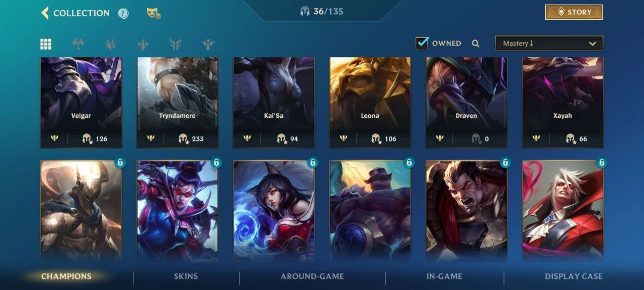Click the search magnifier icon
This screenshot has height=290, width=644.
pyautogui.click(x=475, y=44)
